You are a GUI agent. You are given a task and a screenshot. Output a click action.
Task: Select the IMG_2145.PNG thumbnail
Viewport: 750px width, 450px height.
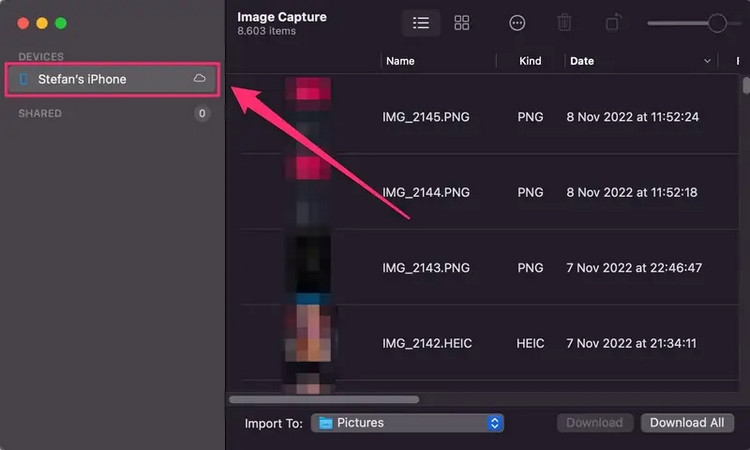[x=308, y=116]
